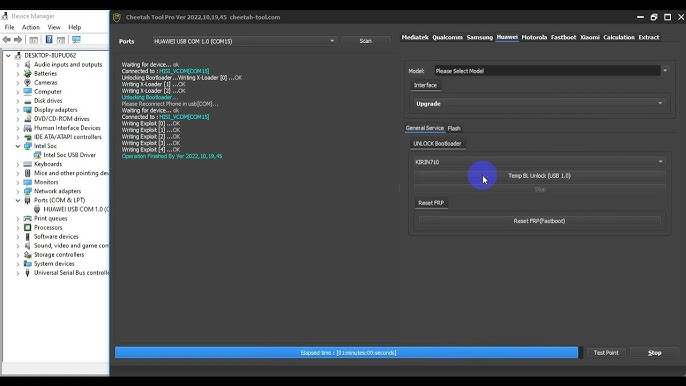Open the Ports COM dropdown
The height and width of the screenshot is (386, 686).
coord(332,41)
